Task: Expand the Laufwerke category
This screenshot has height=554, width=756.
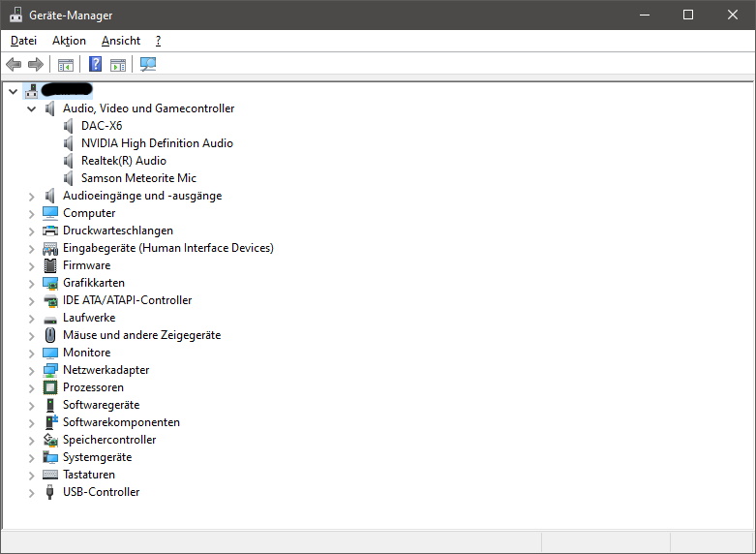Action: (x=31, y=319)
